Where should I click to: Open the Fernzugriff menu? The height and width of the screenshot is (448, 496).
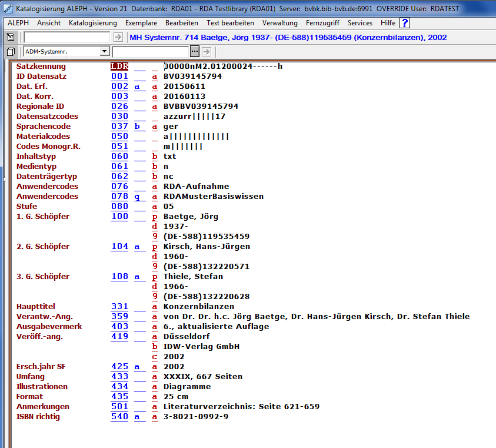pos(323,23)
